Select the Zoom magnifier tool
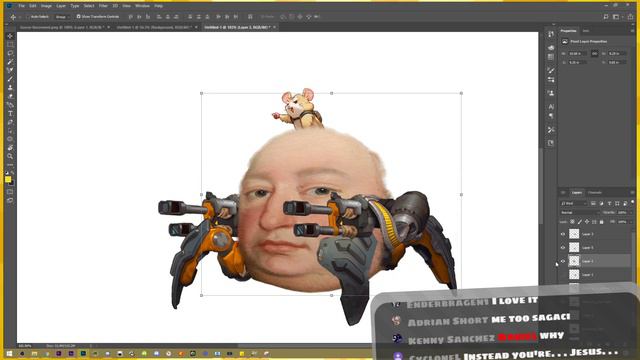The height and width of the screenshot is (360, 640). click(x=10, y=156)
